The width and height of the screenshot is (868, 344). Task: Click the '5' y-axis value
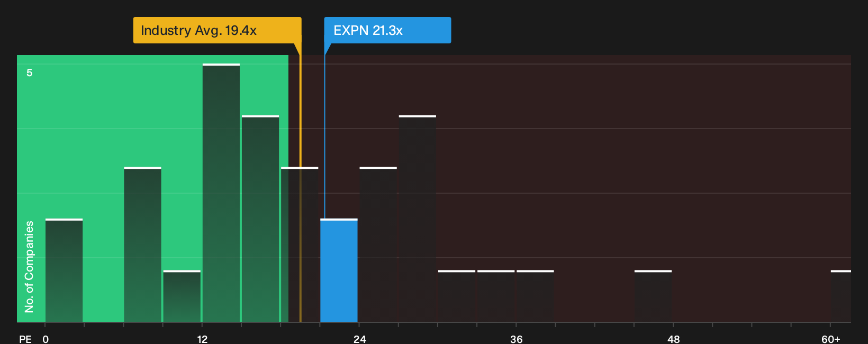30,73
